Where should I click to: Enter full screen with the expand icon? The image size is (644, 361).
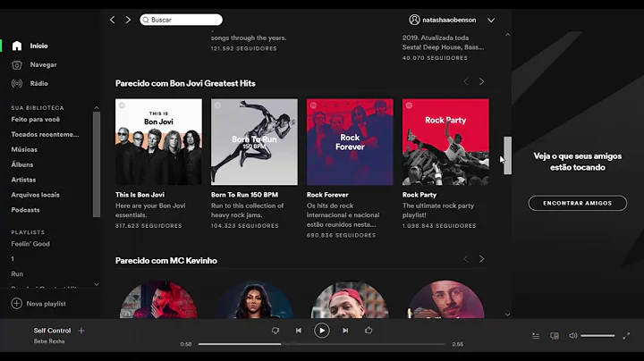626,336
